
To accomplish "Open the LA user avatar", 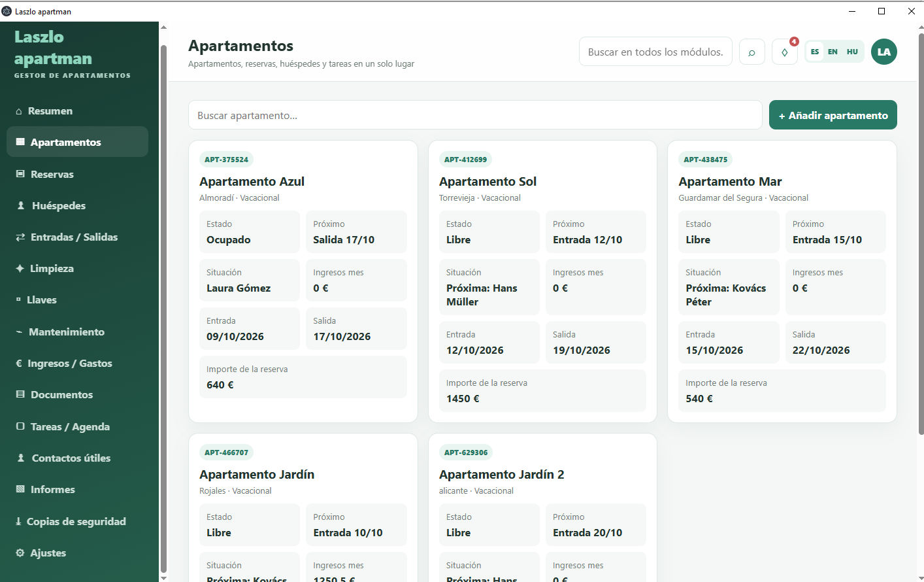I will [x=884, y=52].
